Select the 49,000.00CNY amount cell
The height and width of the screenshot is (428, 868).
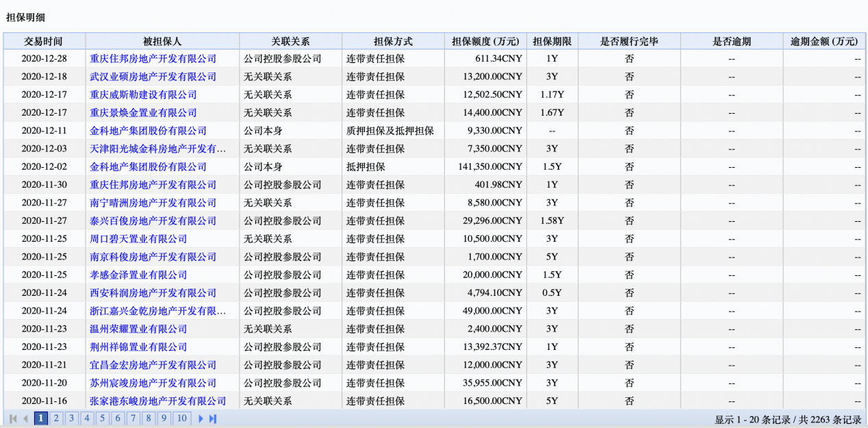pos(485,311)
